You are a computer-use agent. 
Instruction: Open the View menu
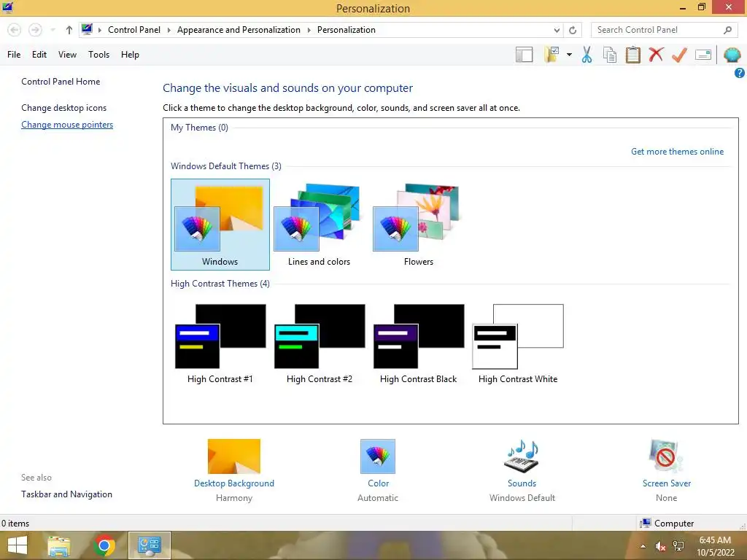tap(67, 55)
